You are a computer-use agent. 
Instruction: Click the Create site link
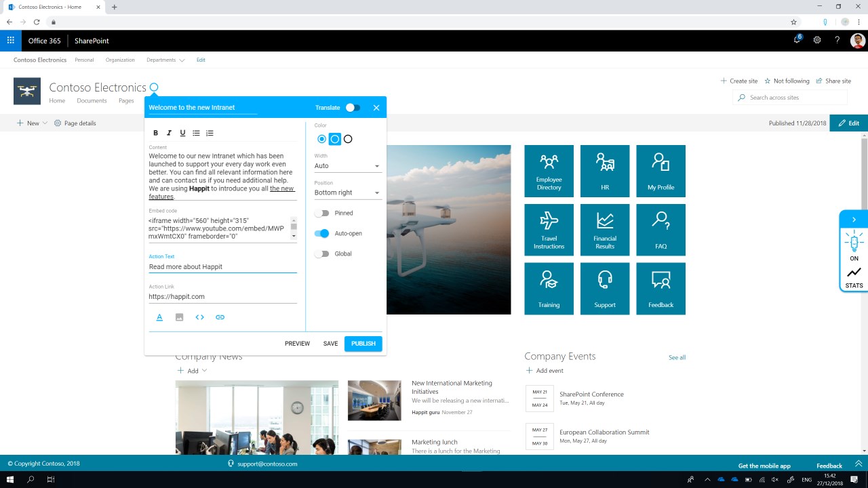click(x=739, y=81)
